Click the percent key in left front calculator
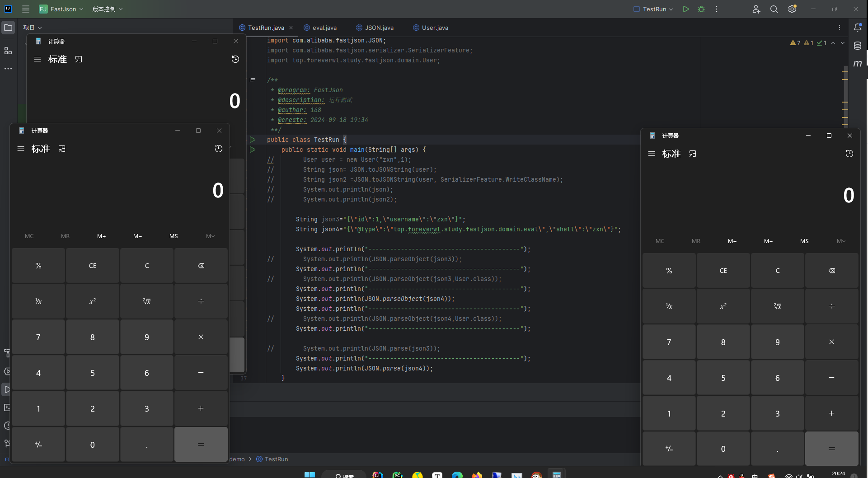The image size is (868, 478). (38, 266)
